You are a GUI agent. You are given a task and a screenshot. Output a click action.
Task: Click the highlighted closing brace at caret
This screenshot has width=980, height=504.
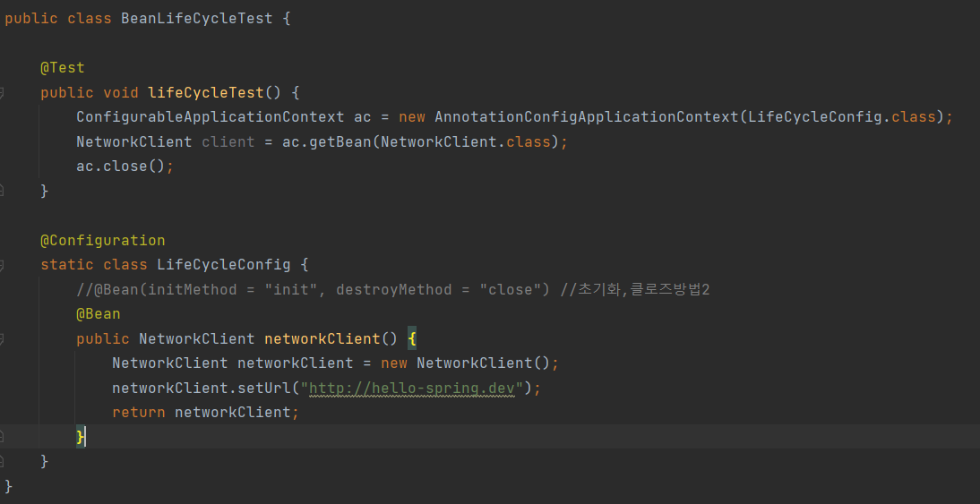point(80,437)
